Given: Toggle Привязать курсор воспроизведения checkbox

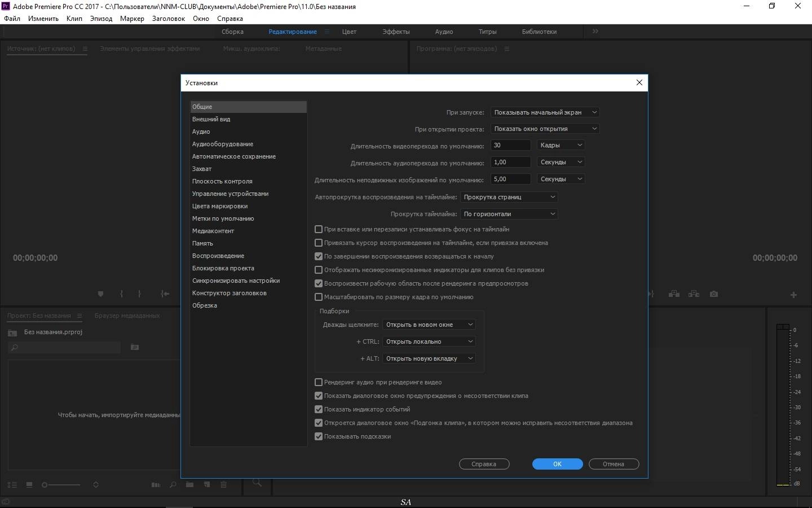Looking at the screenshot, I should [x=319, y=243].
